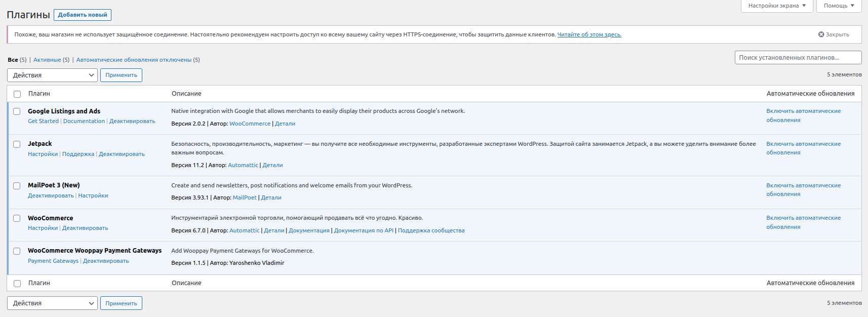The width and height of the screenshot is (868, 317).
Task: Show the Все plugins filter
Action: (13, 60)
